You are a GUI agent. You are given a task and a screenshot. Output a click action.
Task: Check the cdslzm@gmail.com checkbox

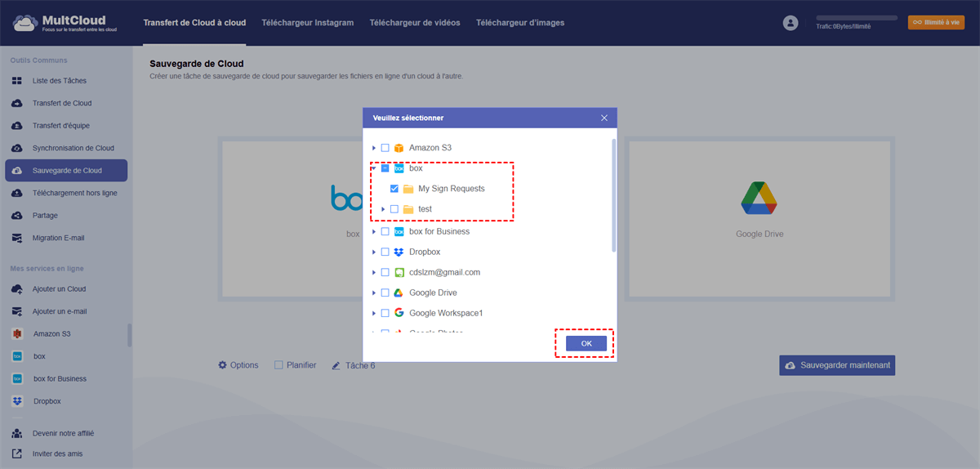(385, 272)
